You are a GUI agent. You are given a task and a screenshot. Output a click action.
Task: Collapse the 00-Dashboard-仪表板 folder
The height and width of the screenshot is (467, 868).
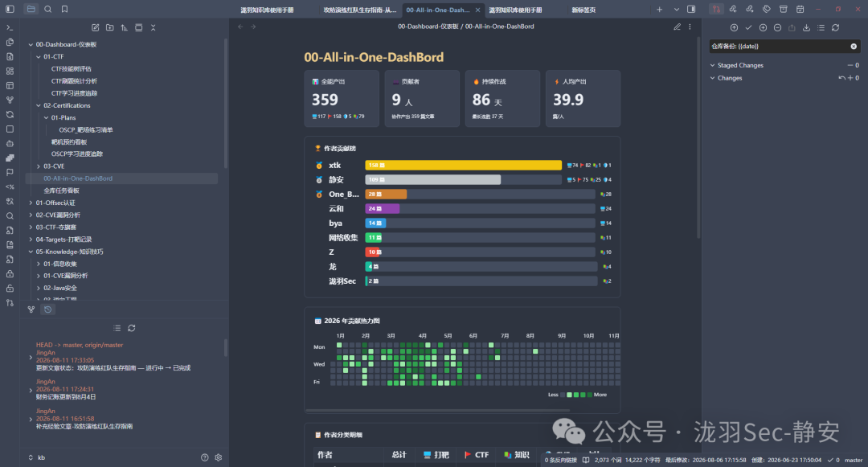[31, 44]
